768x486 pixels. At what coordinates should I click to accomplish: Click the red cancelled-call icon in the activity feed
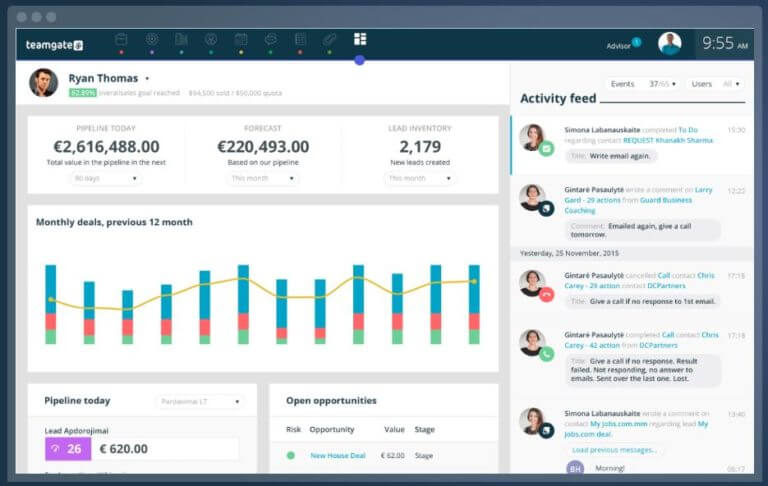(546, 294)
